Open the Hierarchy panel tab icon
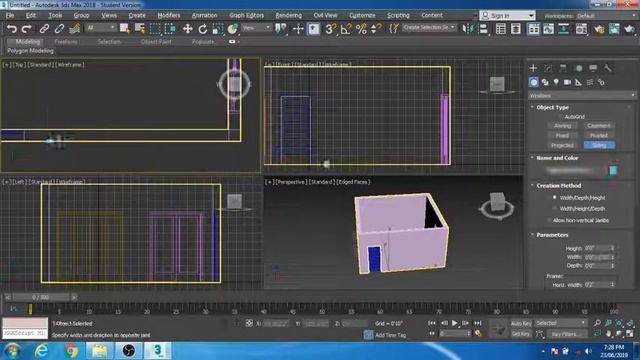 (x=563, y=68)
